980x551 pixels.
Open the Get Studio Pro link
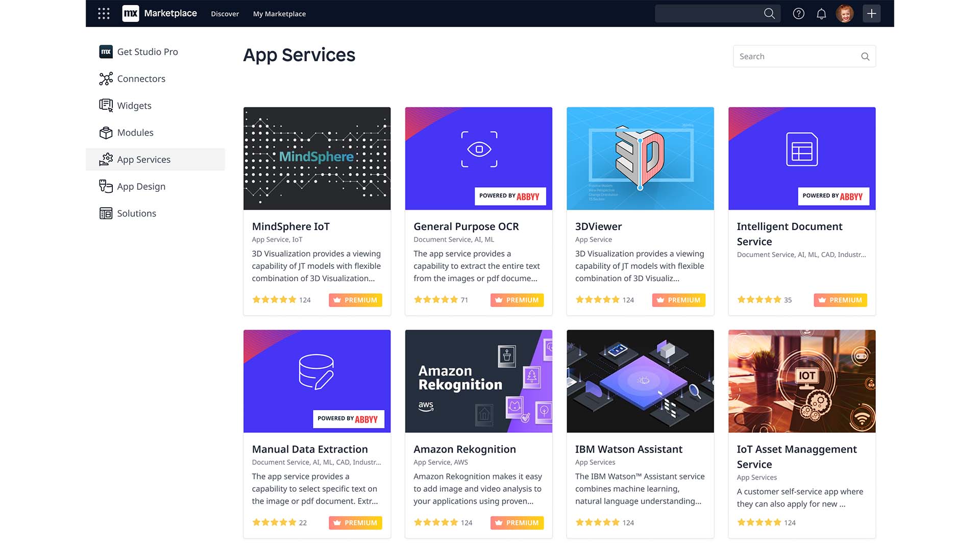(x=148, y=52)
